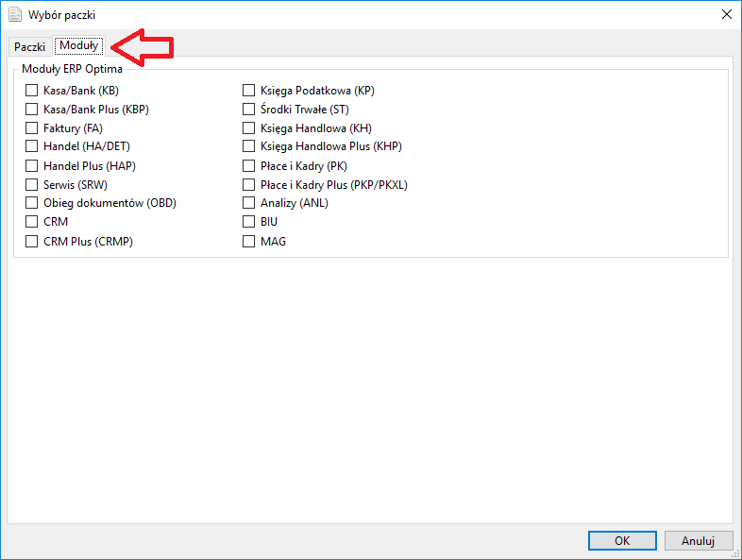Enable the CRM module checkbox
The height and width of the screenshot is (560, 742).
32,222
